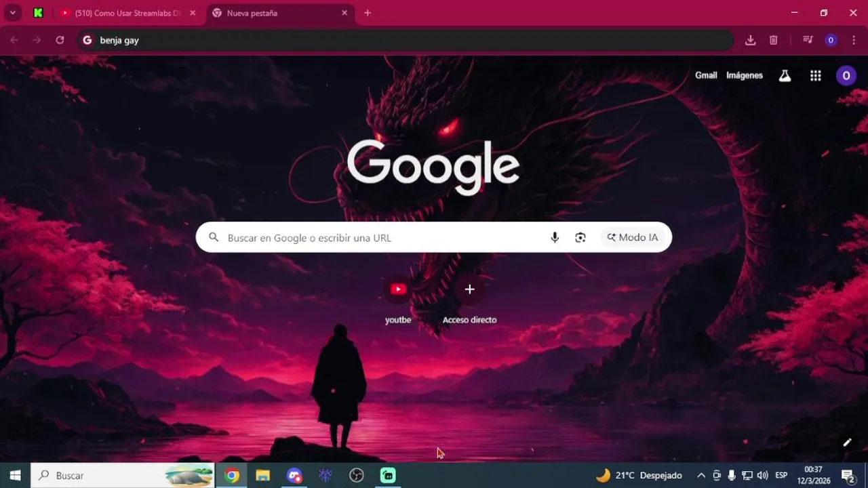
Task: Open Chrome downloads icon
Action: coord(750,40)
